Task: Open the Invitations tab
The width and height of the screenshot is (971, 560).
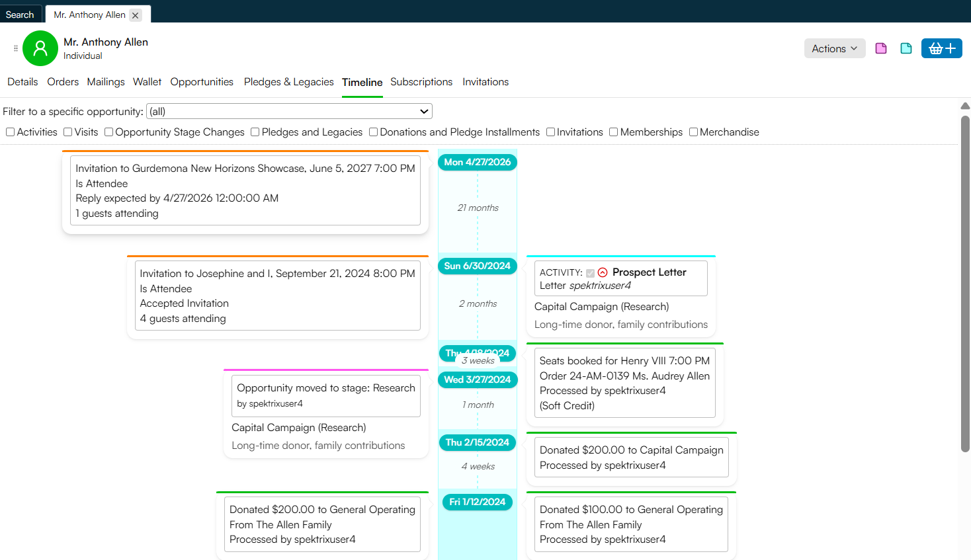Action: pyautogui.click(x=485, y=82)
